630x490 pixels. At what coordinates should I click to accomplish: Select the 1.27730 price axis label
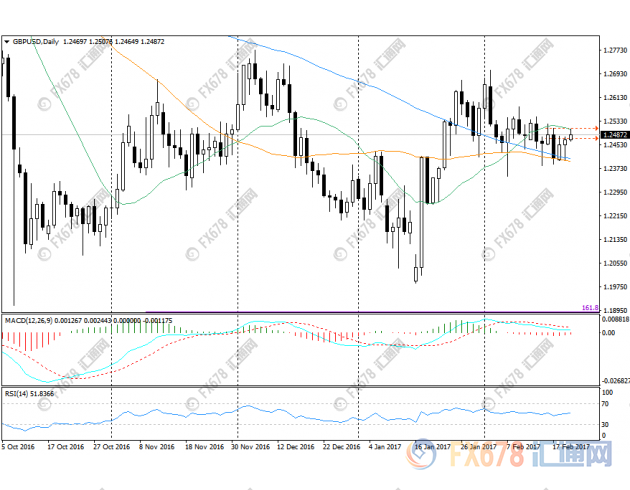click(x=612, y=49)
